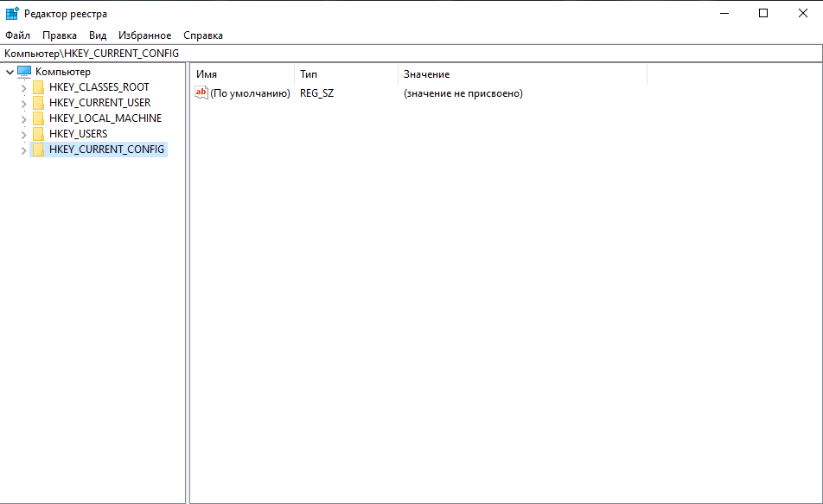
Task: Maximize the Registry Editor window
Action: [763, 13]
